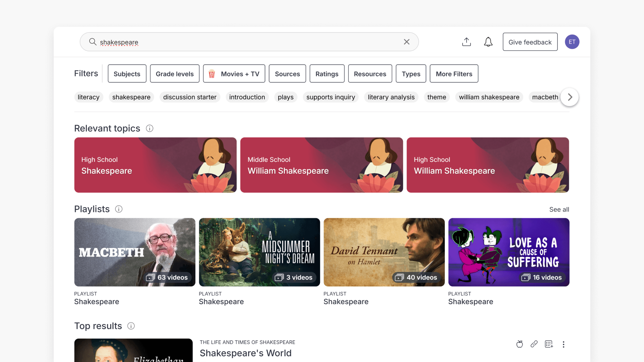Open notifications bell
644x362 pixels.
pos(488,42)
